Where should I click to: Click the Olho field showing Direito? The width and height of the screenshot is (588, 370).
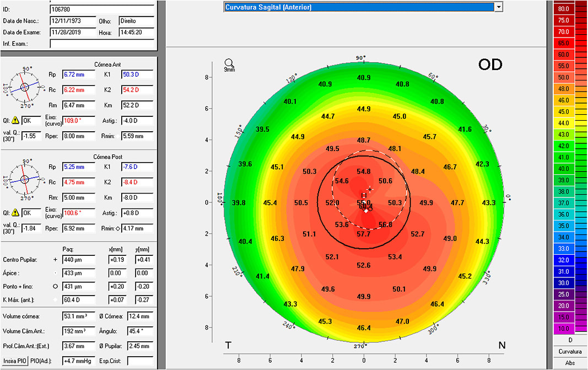[x=137, y=21]
